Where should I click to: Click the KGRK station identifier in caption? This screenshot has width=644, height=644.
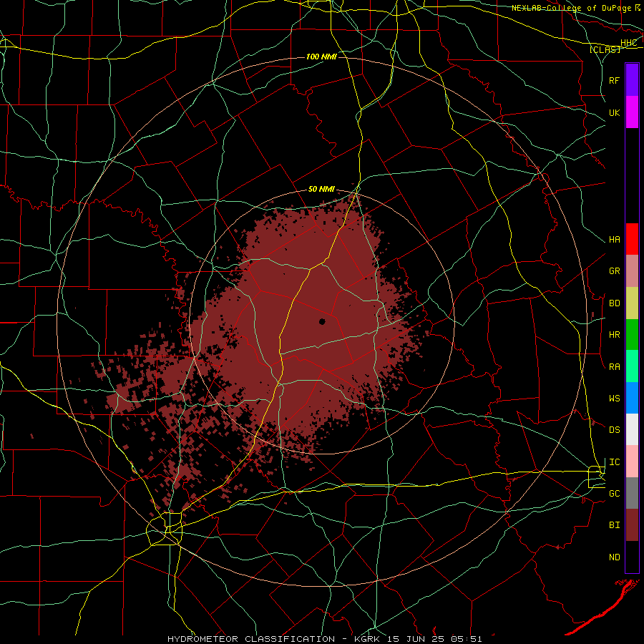click(366, 639)
